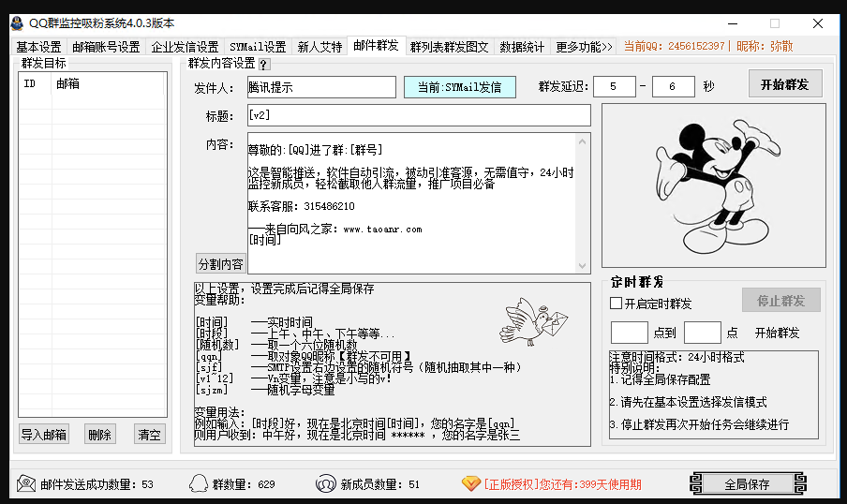Minimize the QQ群监控吸粉系统 window
Image resolution: width=847 pixels, height=504 pixels.
coord(733,23)
